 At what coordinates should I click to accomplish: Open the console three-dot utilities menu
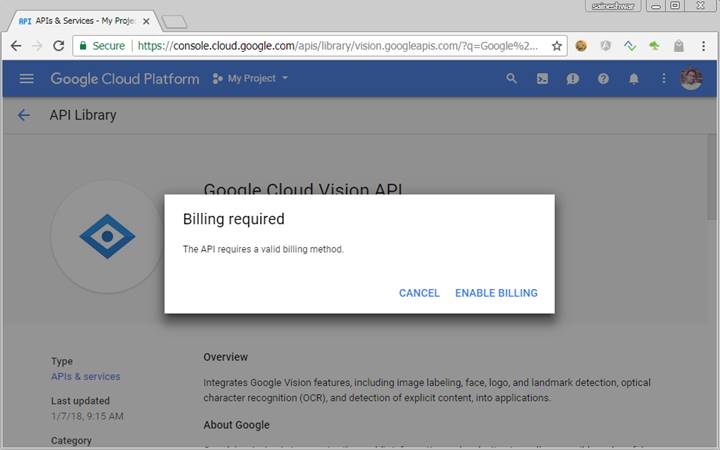[663, 78]
